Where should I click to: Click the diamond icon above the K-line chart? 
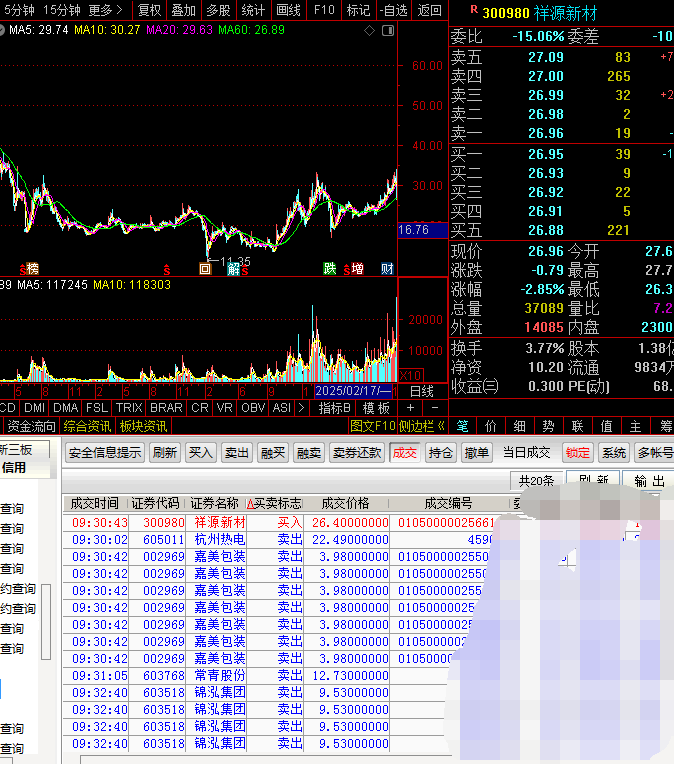pos(369,31)
